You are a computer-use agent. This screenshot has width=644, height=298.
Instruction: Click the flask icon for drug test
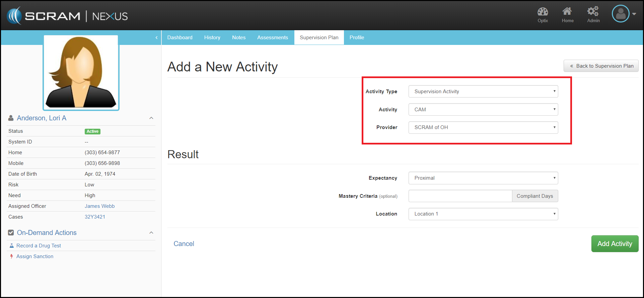point(12,246)
